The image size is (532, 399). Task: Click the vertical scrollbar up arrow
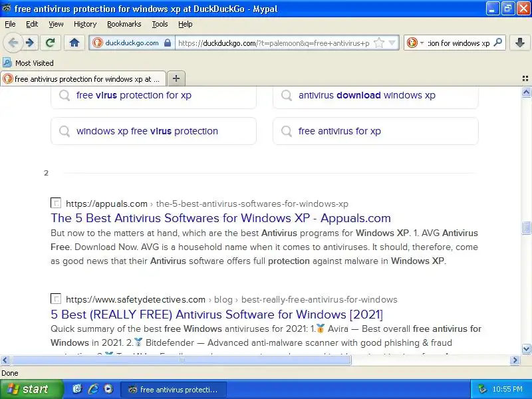(526, 92)
